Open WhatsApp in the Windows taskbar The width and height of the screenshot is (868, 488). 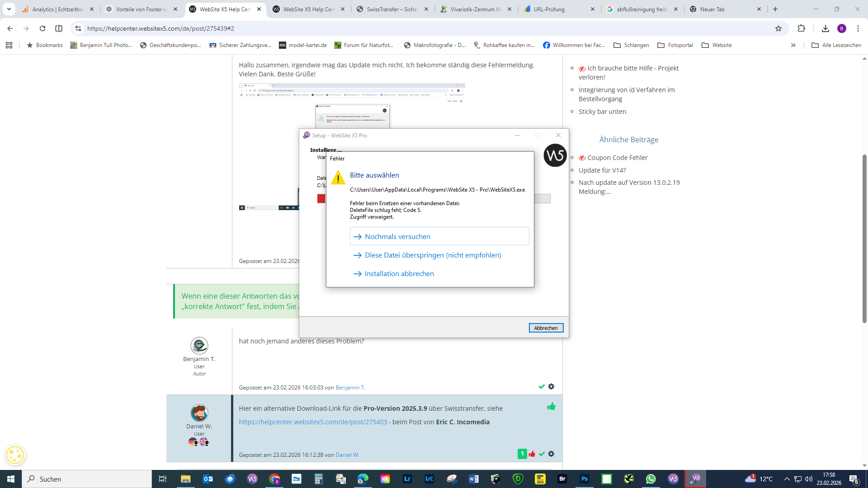coord(651,479)
